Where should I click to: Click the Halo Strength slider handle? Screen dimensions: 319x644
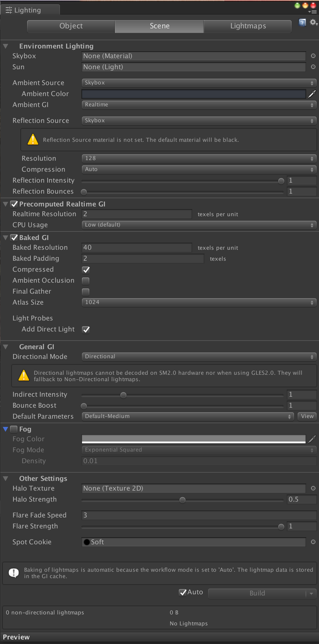click(183, 500)
